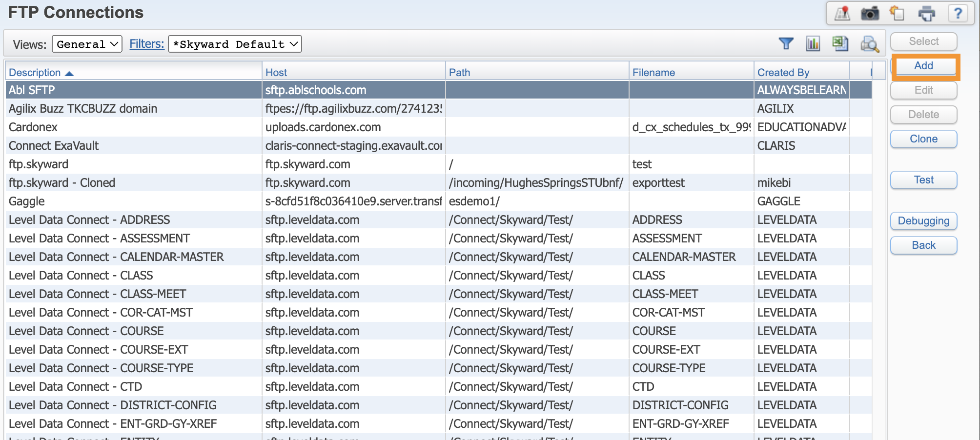Click the AGILIX created-by cell
Screen dimensions: 980x440
pos(802,108)
